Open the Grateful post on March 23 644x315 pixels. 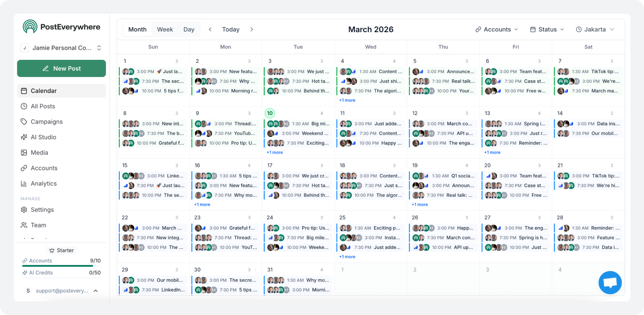tap(226, 228)
